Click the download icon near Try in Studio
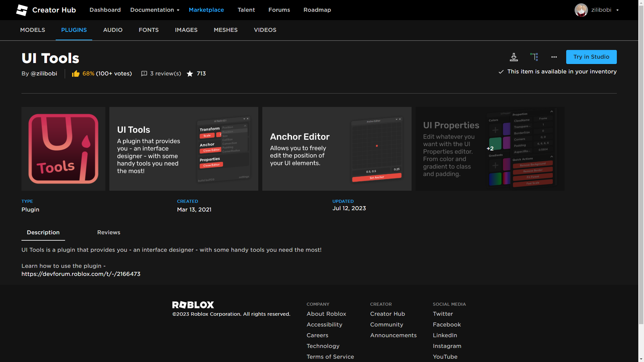644x362 pixels. coord(514,57)
